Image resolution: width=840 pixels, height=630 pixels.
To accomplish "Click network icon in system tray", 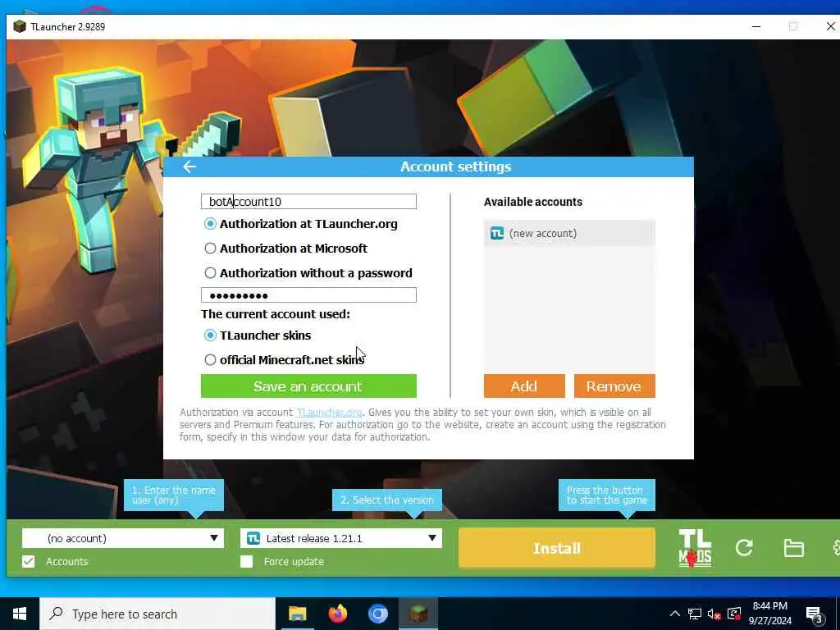I will [x=695, y=614].
